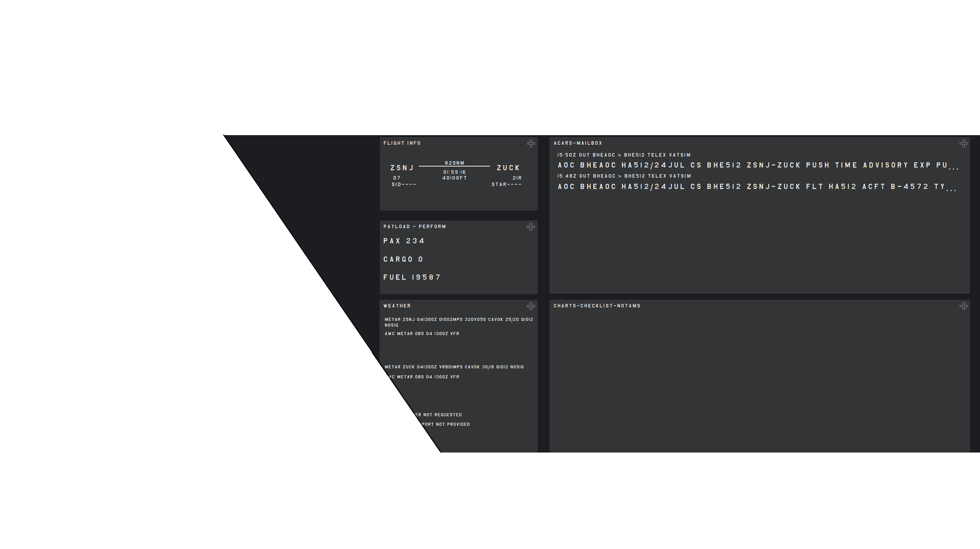
Task: Click the Flight Info panel title
Action: [x=402, y=143]
